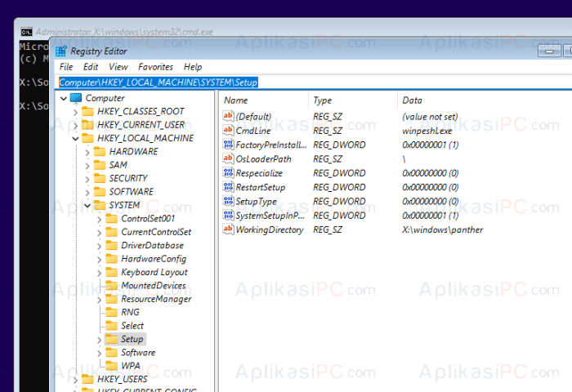
Task: Open the Help menu
Action: click(193, 67)
